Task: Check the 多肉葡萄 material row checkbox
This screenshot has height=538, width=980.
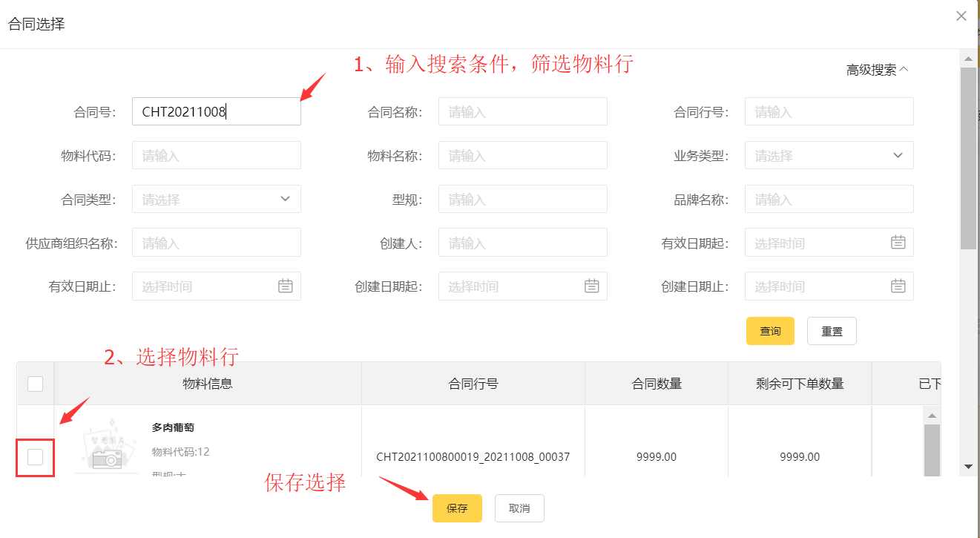Action: (x=35, y=457)
